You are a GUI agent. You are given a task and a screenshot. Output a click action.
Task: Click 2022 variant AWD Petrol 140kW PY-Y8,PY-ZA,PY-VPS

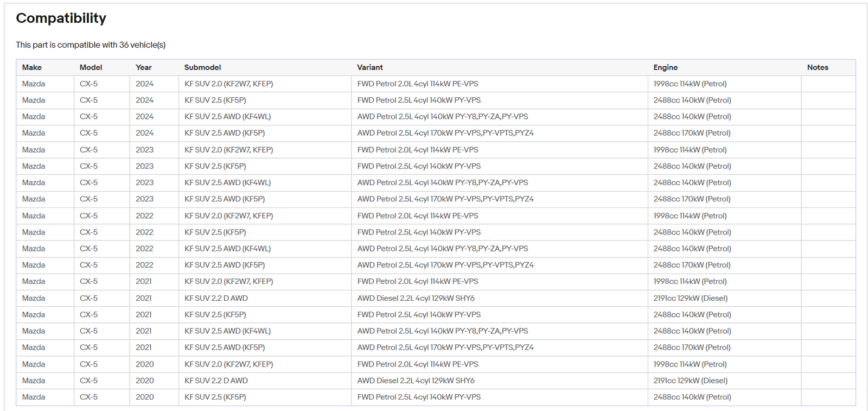click(443, 249)
